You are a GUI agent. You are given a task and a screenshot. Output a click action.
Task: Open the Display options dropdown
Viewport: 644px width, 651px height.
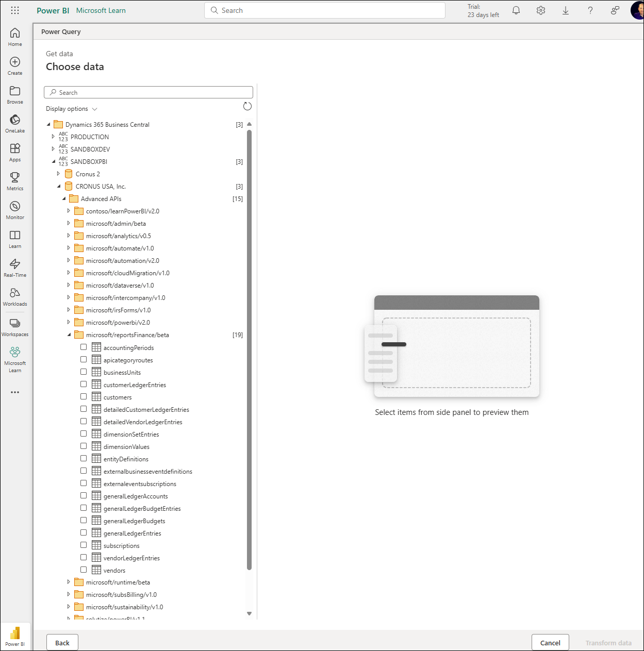click(71, 109)
